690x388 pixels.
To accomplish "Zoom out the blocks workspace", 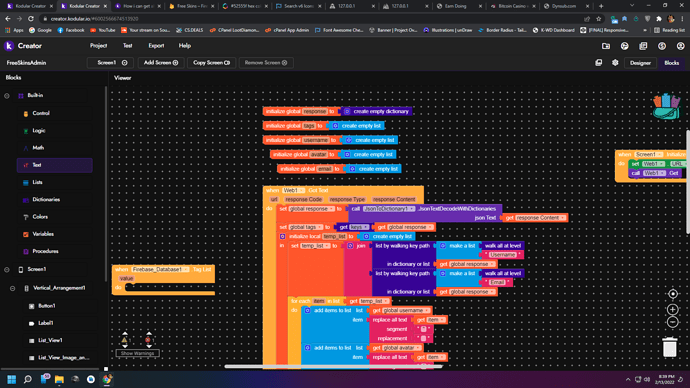I will (x=672, y=322).
